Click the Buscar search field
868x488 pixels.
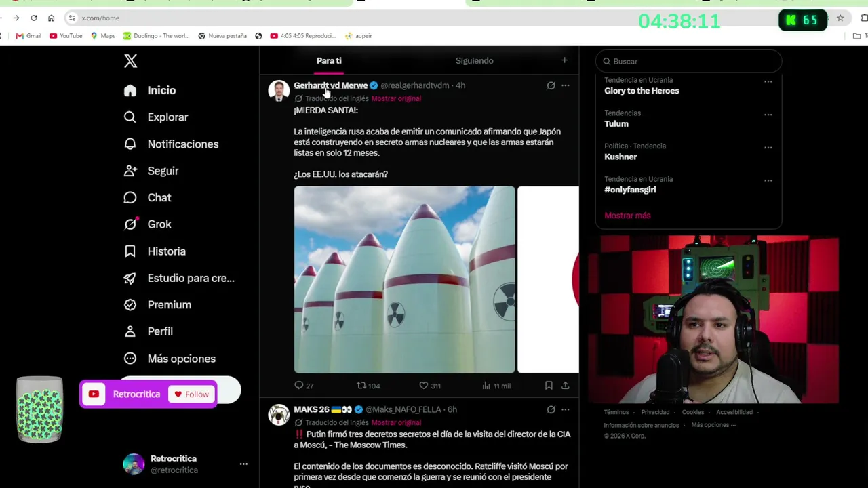click(688, 62)
